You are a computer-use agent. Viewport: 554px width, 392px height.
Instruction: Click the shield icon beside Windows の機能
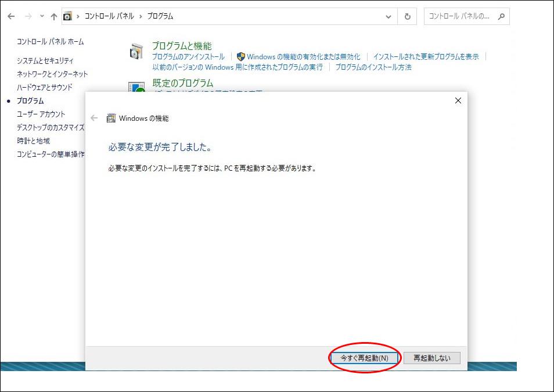[240, 56]
